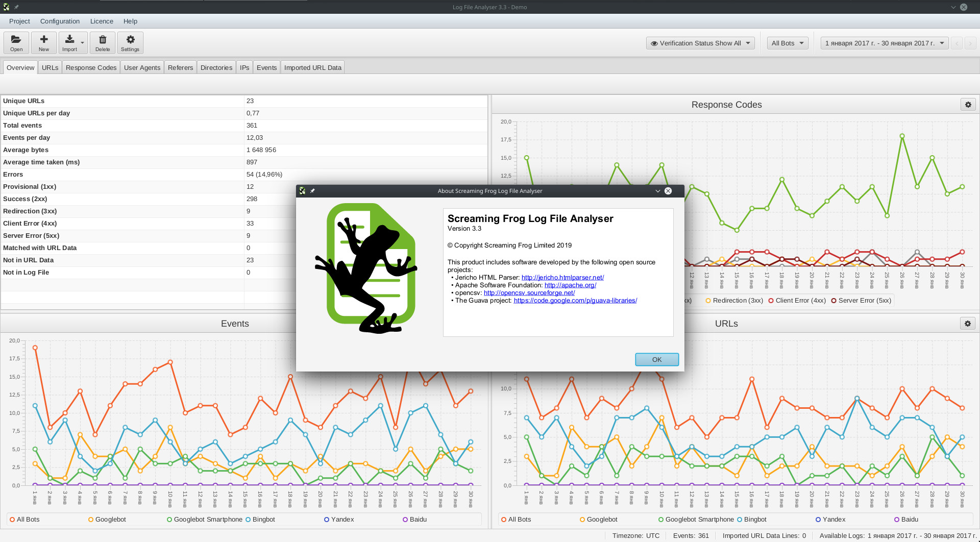
Task: Click OK in the About dialog
Action: (657, 360)
